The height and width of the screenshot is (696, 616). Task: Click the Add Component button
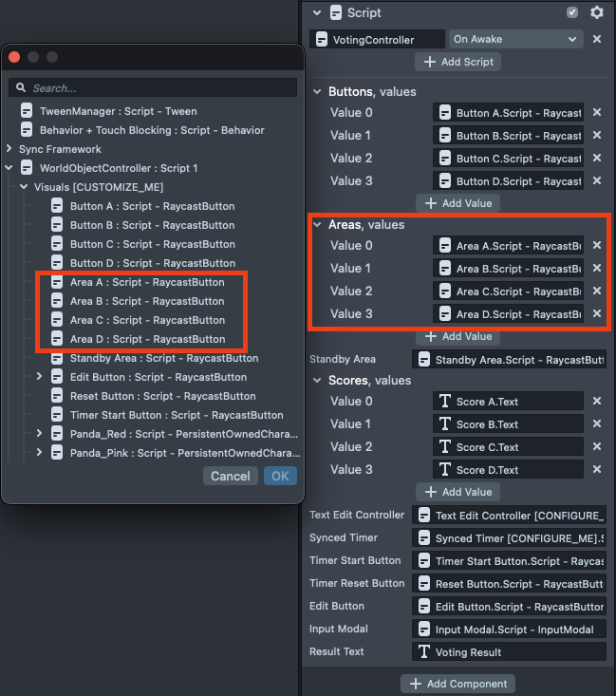(458, 684)
